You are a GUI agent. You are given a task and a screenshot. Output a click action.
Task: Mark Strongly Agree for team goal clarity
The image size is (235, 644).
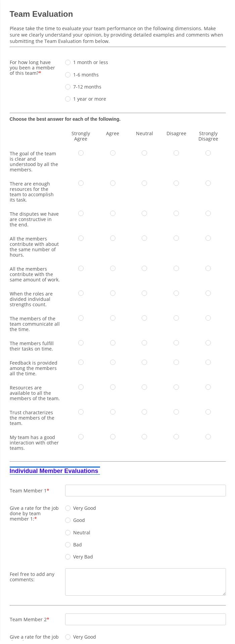click(x=81, y=153)
